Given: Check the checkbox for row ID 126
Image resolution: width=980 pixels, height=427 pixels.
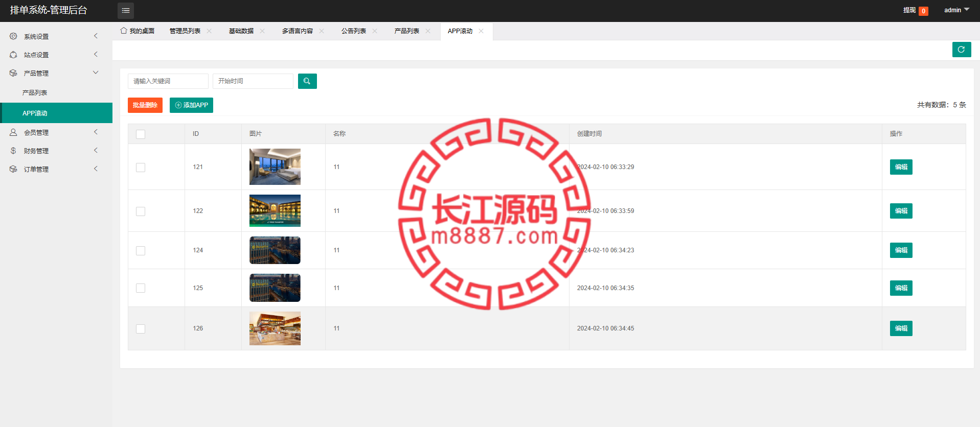Looking at the screenshot, I should coord(141,329).
